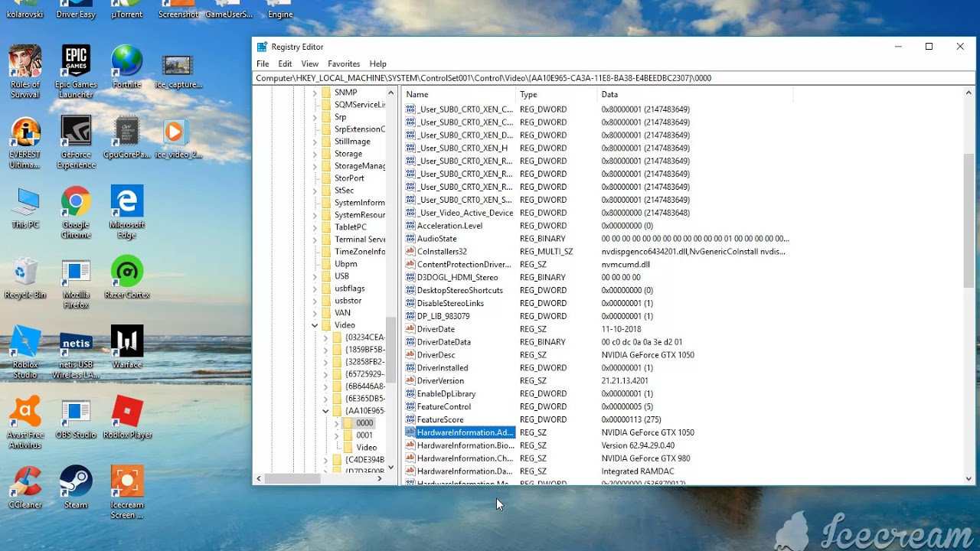Image resolution: width=980 pixels, height=551 pixels.
Task: Expand the USB key in tree
Action: click(x=315, y=276)
